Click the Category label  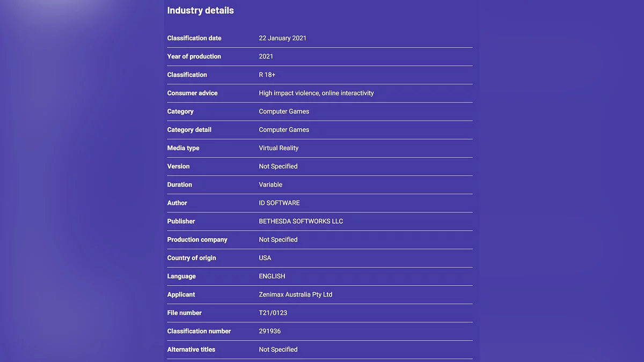(180, 112)
